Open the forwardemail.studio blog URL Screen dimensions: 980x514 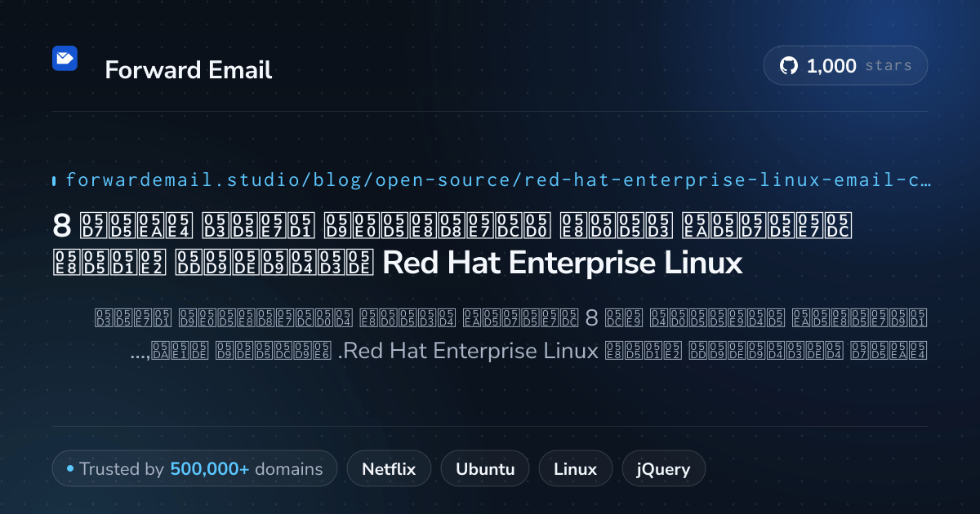tap(498, 179)
